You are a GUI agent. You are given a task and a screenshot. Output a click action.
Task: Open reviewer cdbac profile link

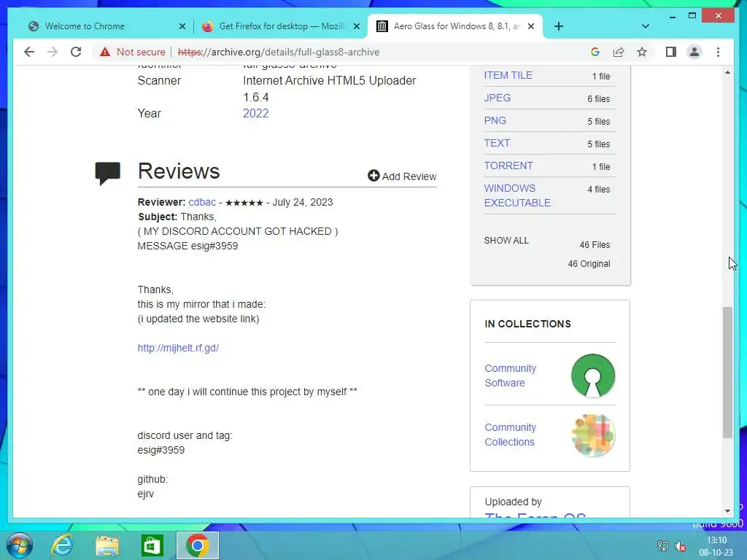[x=202, y=202]
